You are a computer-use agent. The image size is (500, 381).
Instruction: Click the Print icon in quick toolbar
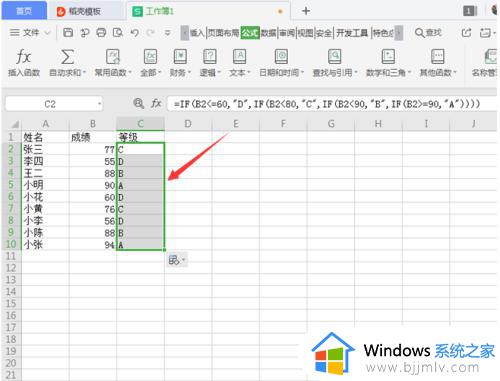pyautogui.click(x=101, y=33)
